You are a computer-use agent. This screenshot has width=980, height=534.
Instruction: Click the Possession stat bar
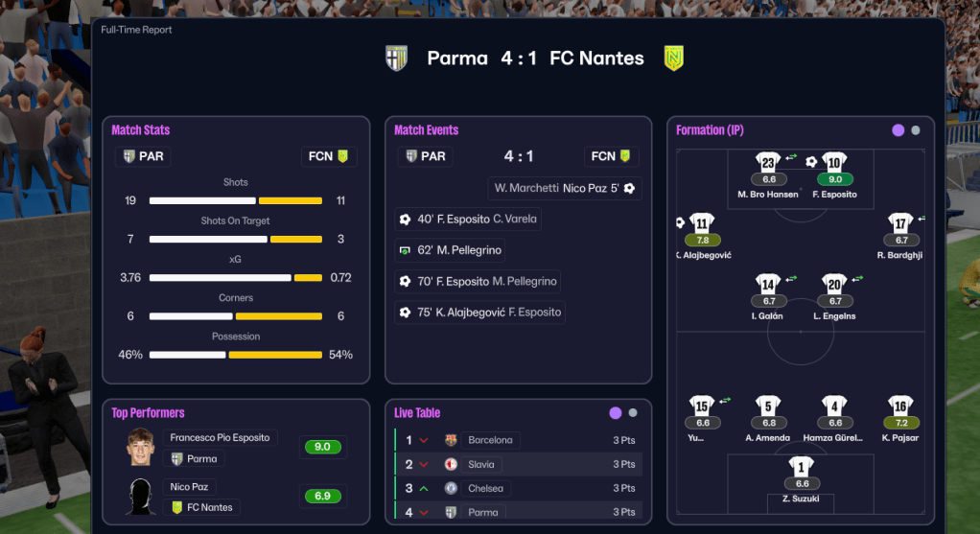[x=236, y=355]
